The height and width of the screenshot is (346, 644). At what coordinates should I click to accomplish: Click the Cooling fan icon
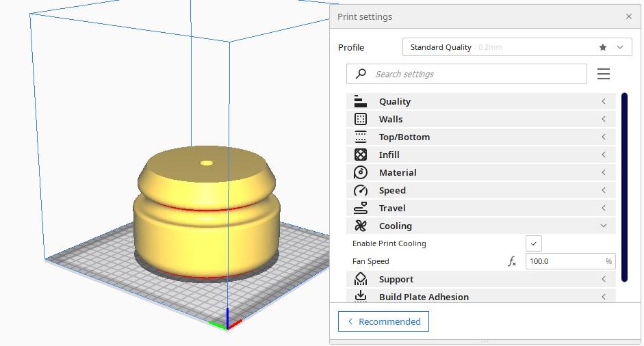[x=360, y=226]
